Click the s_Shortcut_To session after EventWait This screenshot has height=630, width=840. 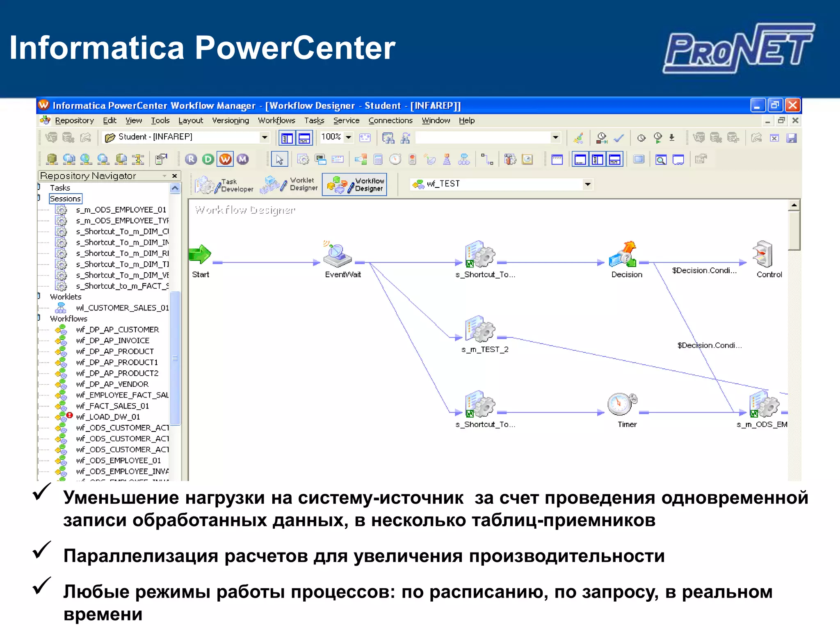(x=480, y=254)
